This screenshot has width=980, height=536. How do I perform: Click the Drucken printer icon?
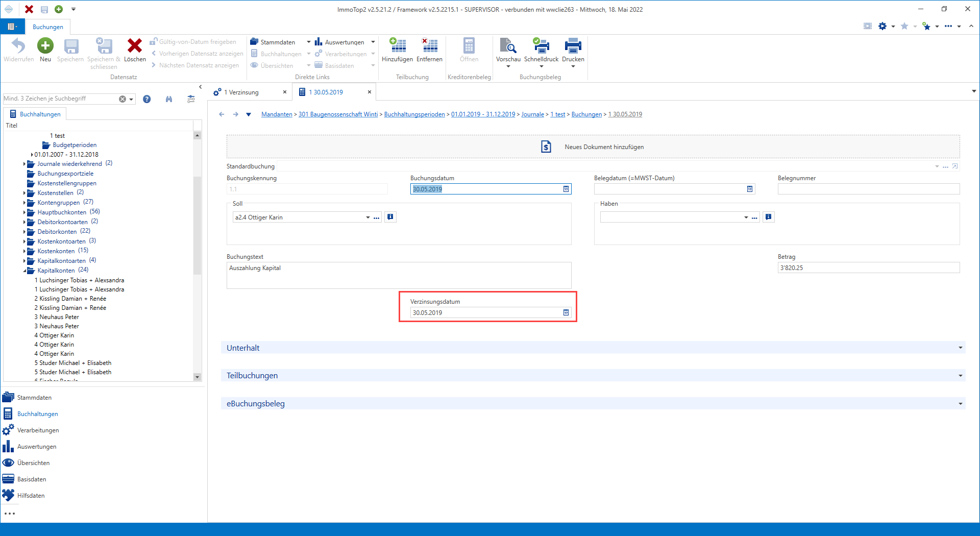[x=573, y=45]
